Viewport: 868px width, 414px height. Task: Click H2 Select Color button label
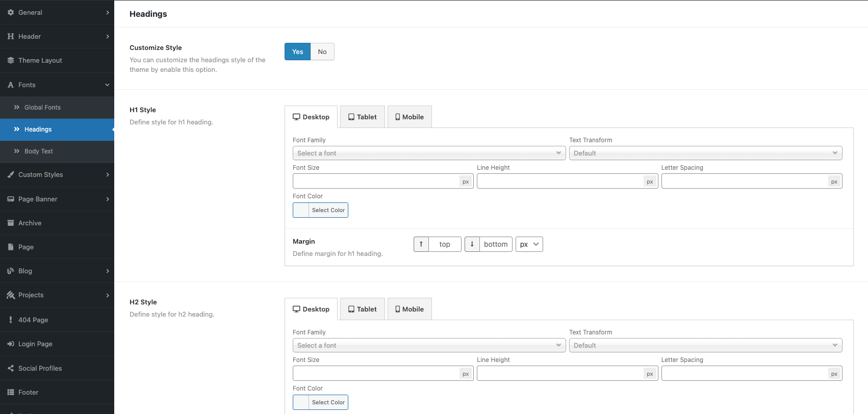point(328,402)
